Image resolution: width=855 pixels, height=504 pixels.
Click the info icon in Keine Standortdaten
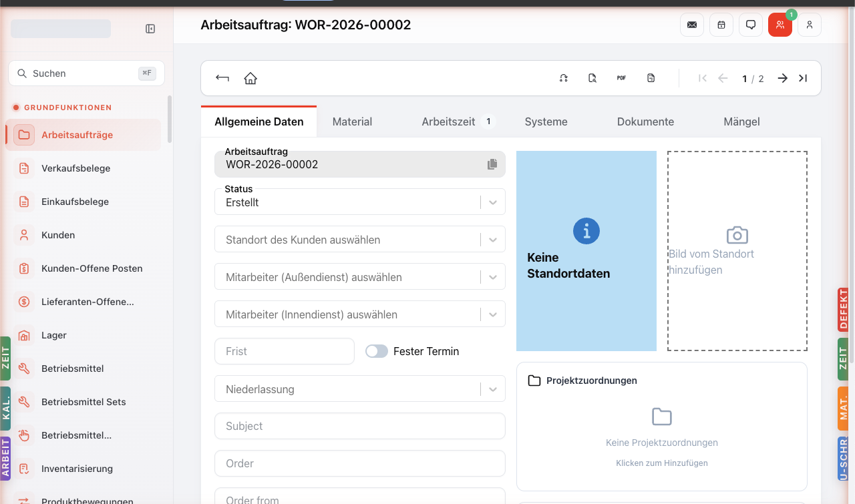coord(586,231)
